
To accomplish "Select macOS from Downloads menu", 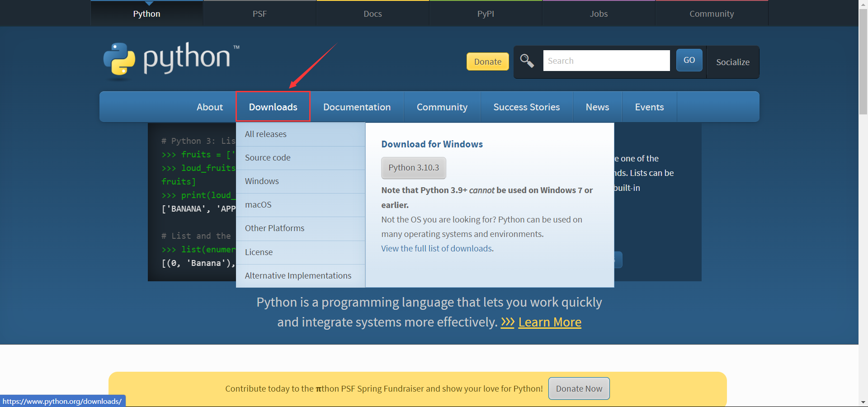I will point(301,205).
